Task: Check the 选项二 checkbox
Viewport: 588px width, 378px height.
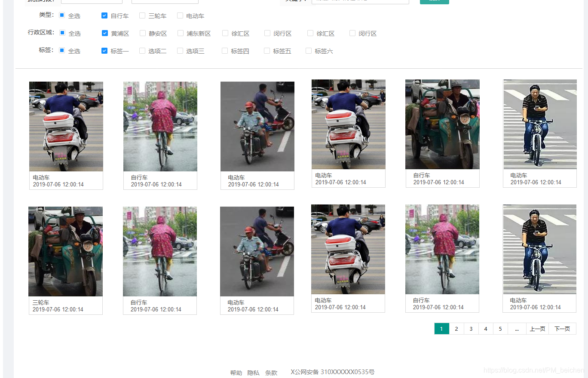Action: pos(142,51)
